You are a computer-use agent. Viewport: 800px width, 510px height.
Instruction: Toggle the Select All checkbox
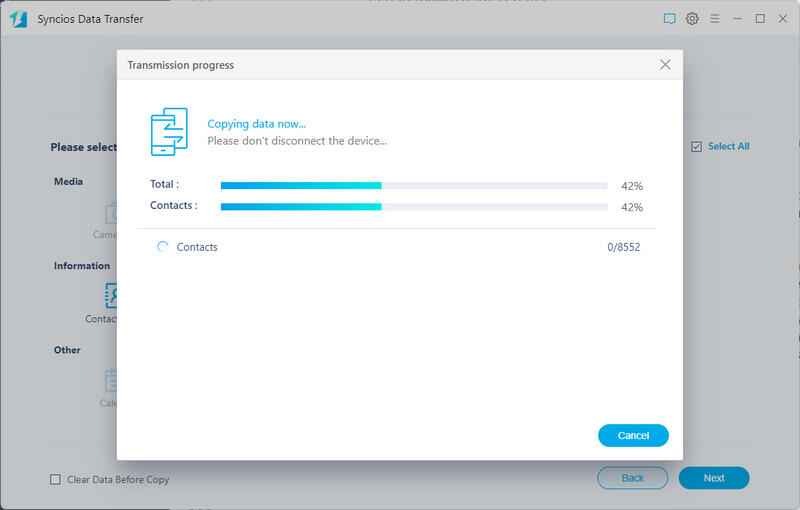click(697, 147)
